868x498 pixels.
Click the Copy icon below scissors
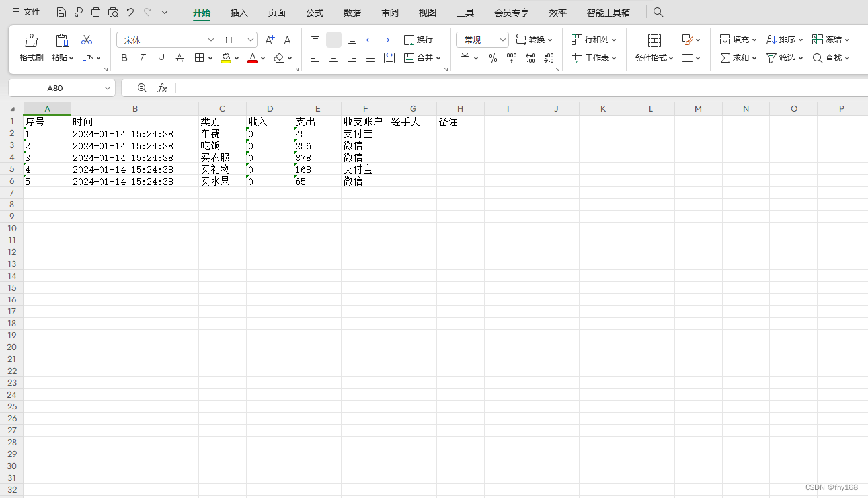click(x=88, y=58)
